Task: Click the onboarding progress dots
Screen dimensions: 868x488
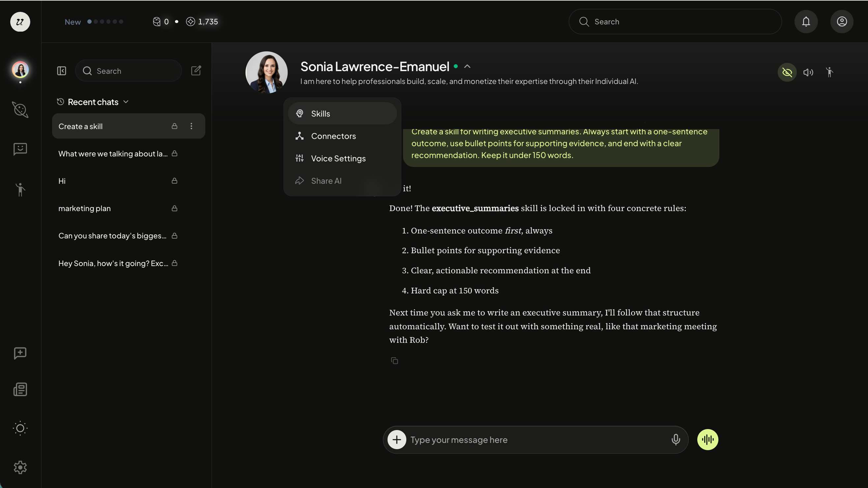Action: (105, 21)
